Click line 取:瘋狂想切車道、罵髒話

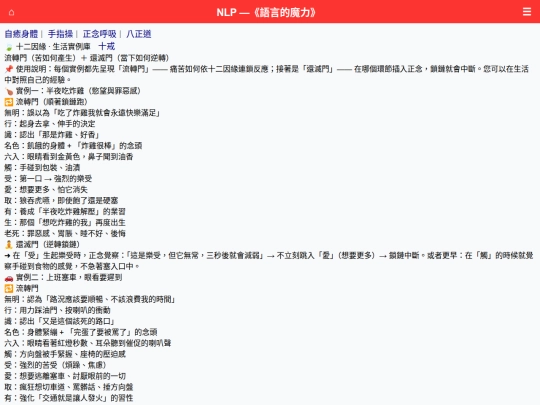coord(69,387)
